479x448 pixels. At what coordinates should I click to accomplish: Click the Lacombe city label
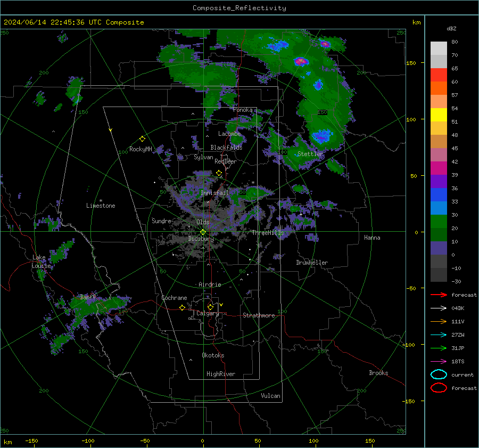click(x=229, y=134)
